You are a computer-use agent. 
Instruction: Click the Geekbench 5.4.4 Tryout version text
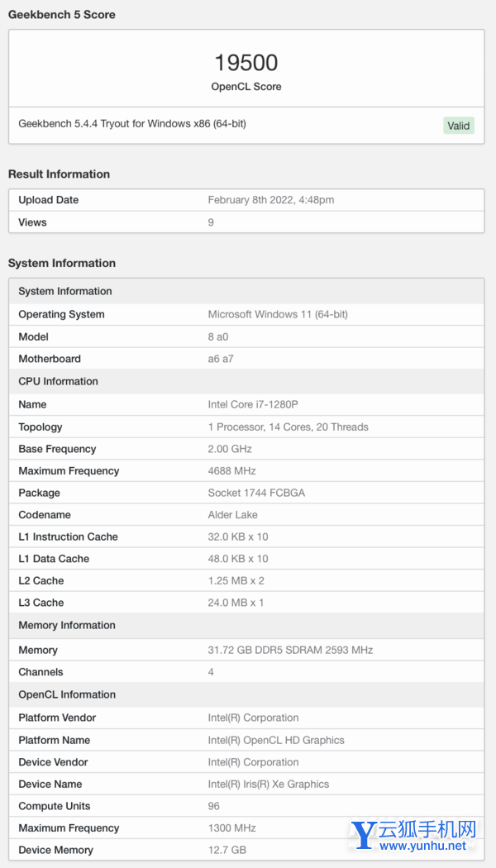point(132,124)
